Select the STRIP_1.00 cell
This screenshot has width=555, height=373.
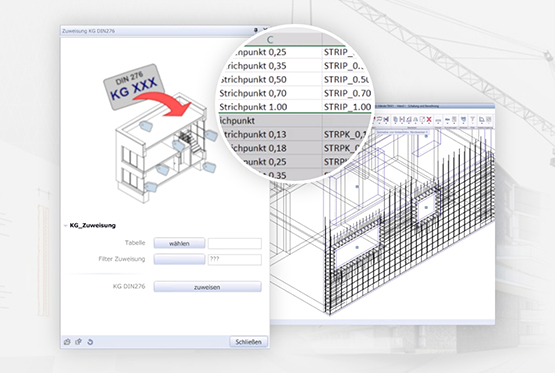[347, 107]
